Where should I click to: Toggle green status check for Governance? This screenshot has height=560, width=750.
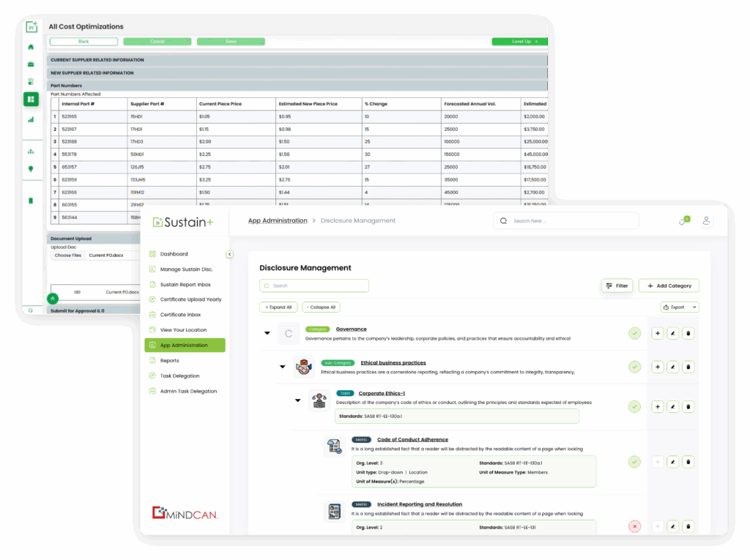[x=634, y=334]
